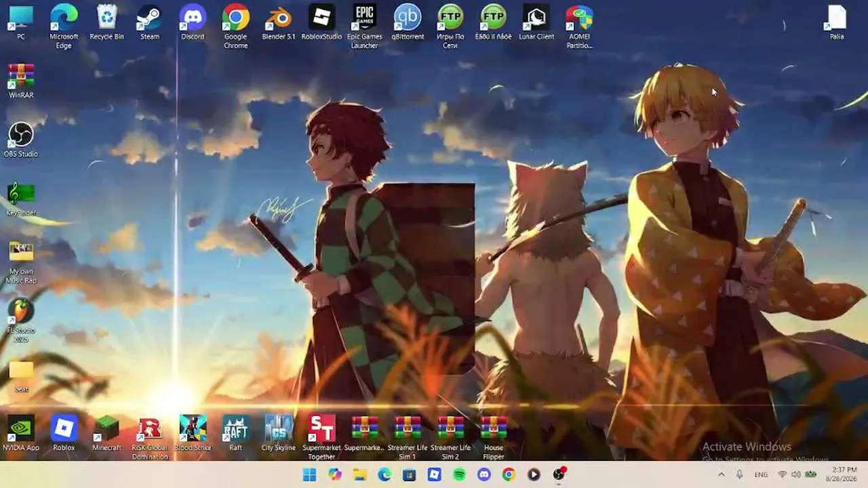Open Google Chrome from the taskbar
Image resolution: width=868 pixels, height=488 pixels.
pos(509,474)
